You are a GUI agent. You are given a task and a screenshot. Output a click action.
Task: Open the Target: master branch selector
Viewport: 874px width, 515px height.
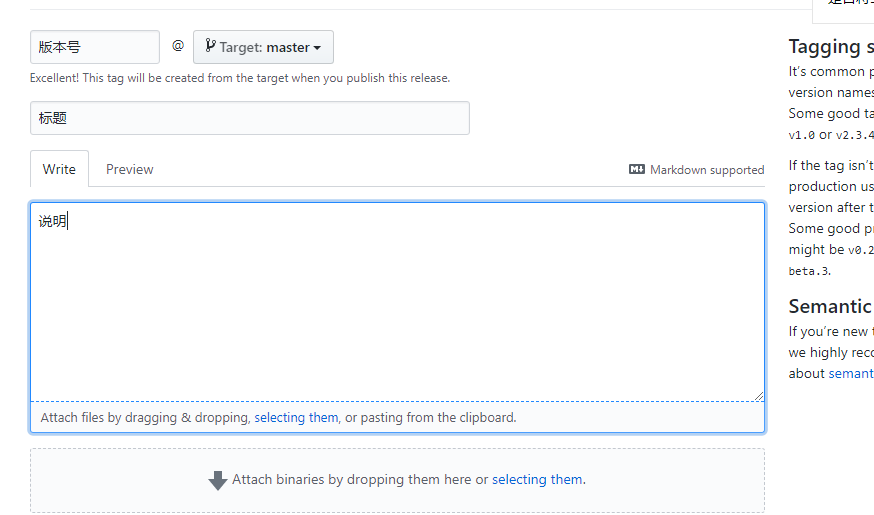263,47
